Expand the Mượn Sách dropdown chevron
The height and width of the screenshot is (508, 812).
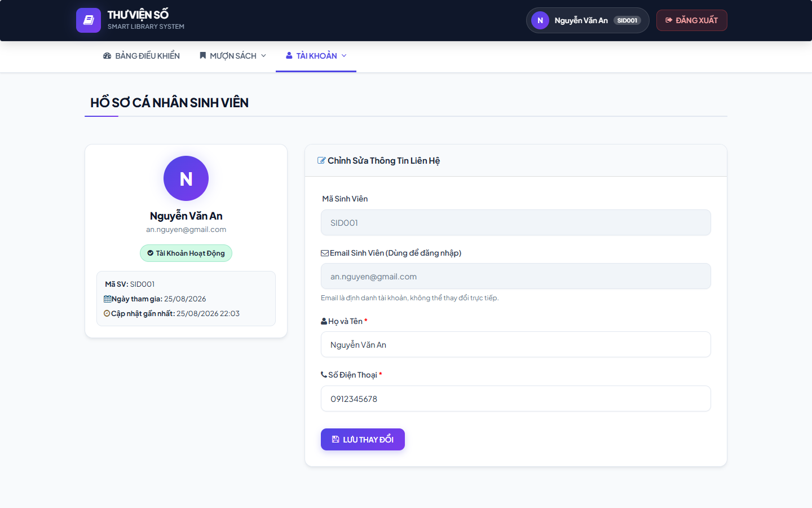[263, 56]
